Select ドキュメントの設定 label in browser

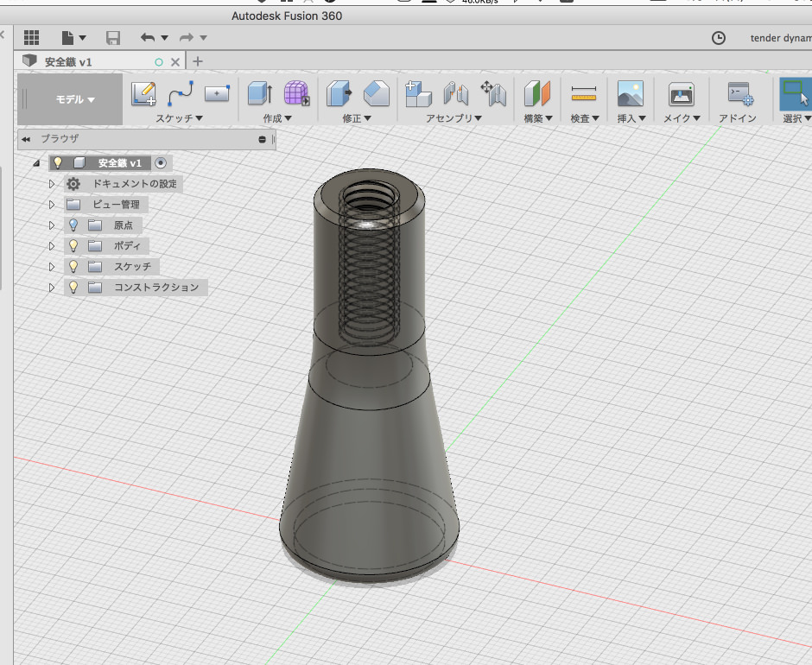[135, 184]
